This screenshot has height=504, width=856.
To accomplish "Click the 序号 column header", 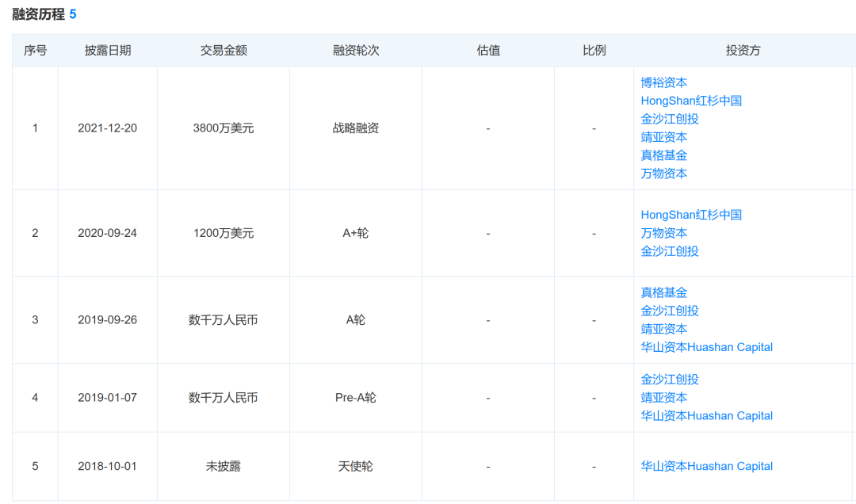I will pos(35,50).
